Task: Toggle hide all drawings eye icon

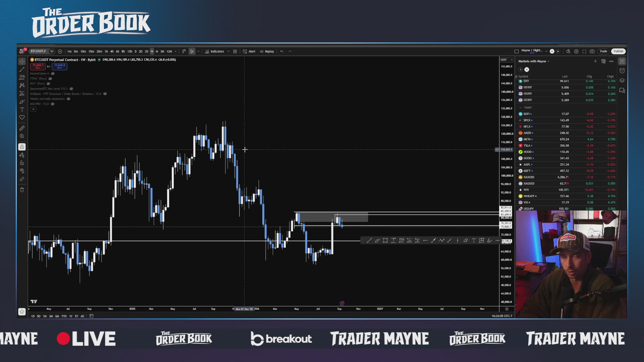Action: (x=22, y=171)
